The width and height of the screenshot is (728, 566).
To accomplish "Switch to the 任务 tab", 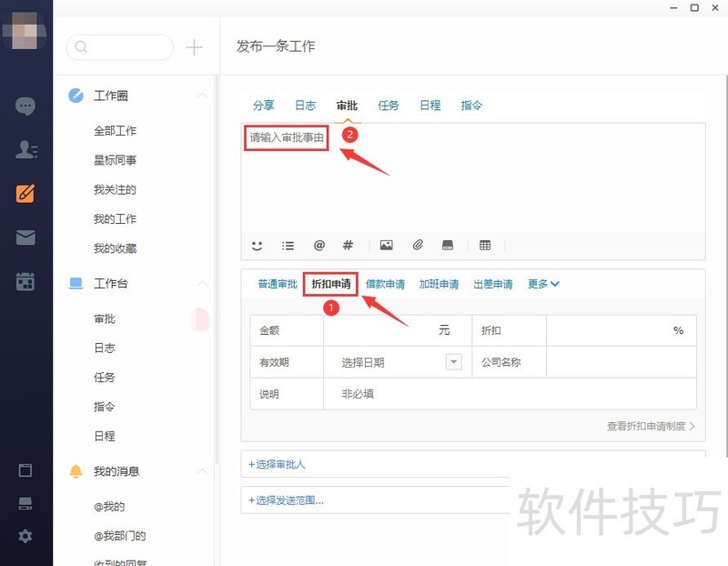I will click(389, 106).
